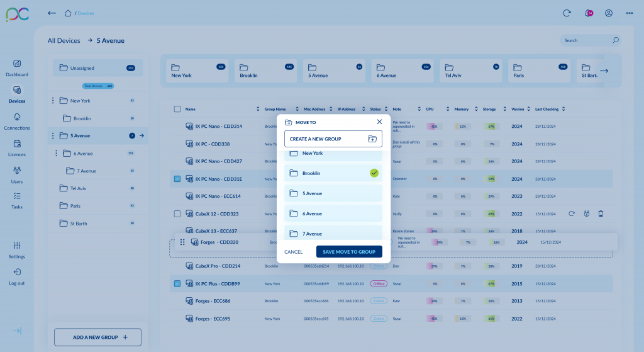Sort by IP Address column arrows
This screenshot has height=352, width=644.
(364, 109)
